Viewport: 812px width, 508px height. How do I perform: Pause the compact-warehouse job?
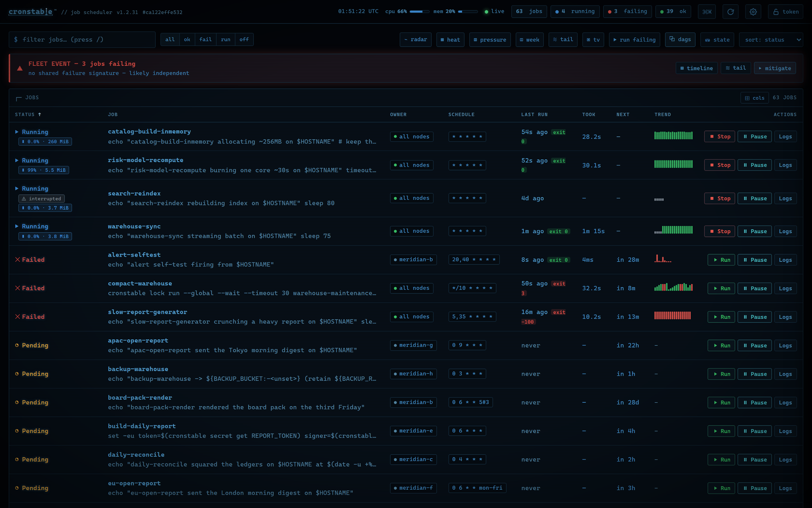click(x=755, y=289)
